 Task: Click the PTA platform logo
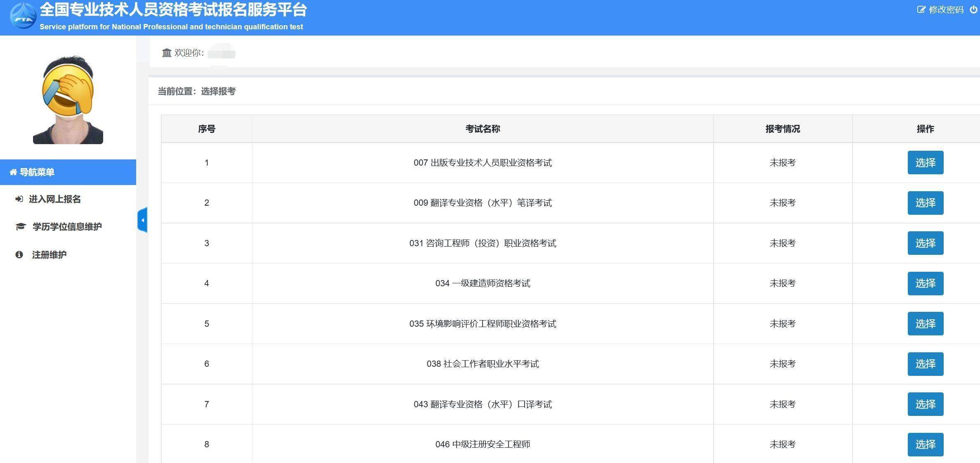24,17
